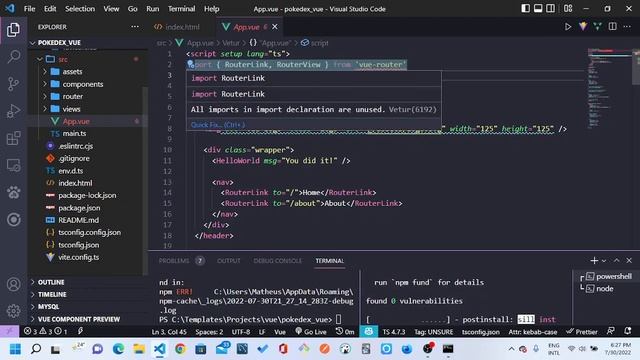
Task: Click UTF-8 encoding in status bar
Action: pos(241,331)
